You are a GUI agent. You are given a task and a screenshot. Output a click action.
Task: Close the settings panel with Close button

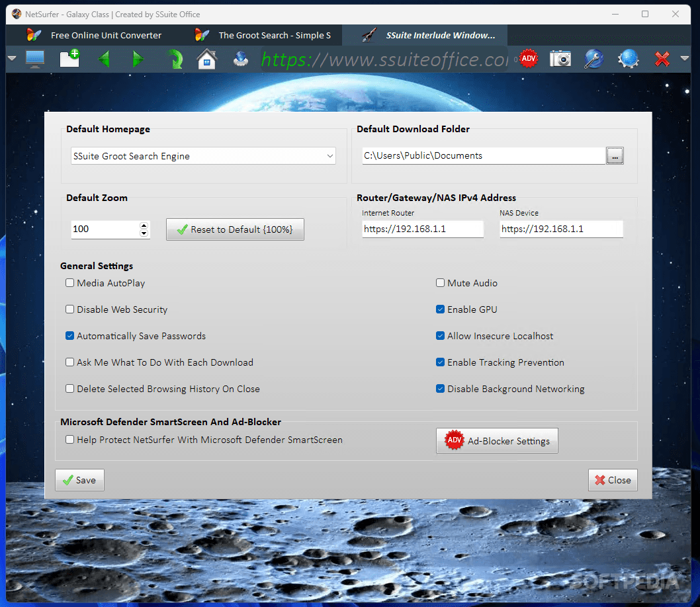(x=613, y=480)
